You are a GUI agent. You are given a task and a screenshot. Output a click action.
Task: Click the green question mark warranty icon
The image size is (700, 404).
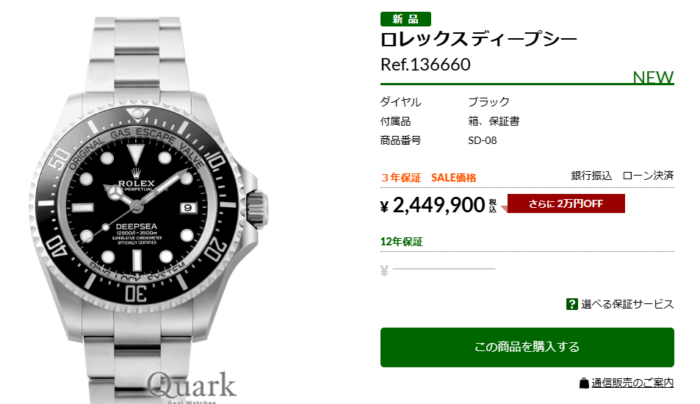click(x=571, y=304)
